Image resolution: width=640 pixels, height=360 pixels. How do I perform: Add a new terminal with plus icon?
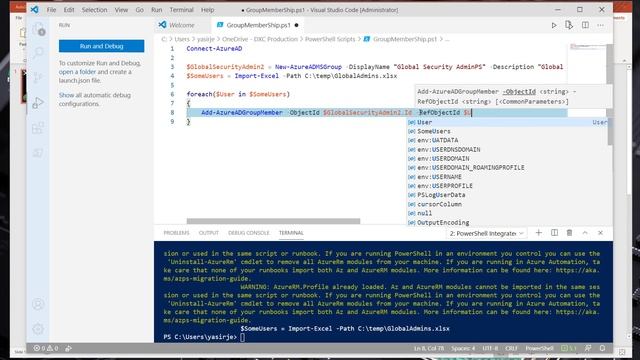(x=538, y=233)
